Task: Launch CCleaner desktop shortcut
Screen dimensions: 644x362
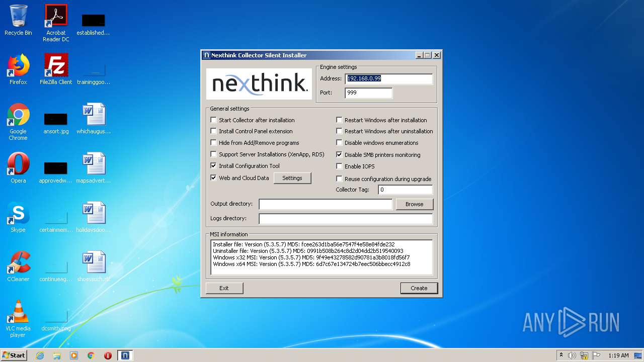Action: 18,266
